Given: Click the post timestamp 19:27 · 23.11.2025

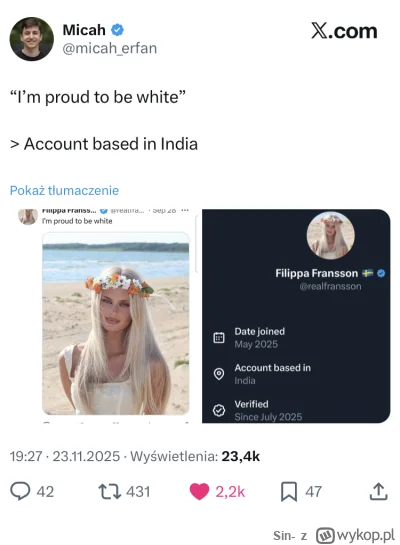Looking at the screenshot, I should click(x=65, y=456).
